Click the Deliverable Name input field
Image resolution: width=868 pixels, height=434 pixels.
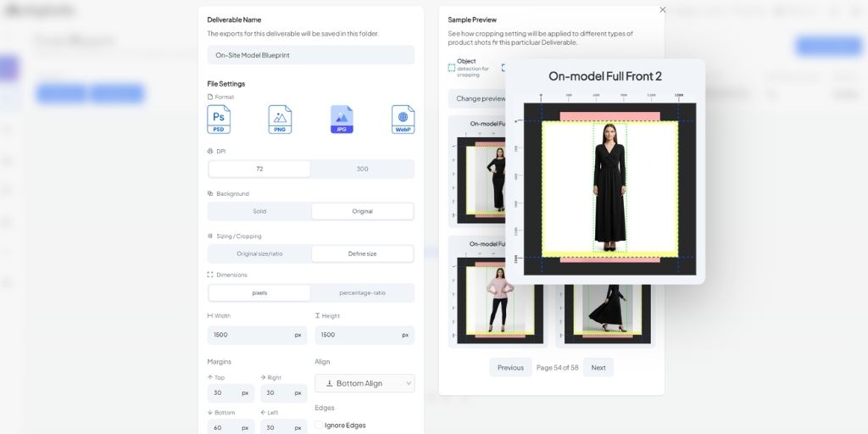coord(311,55)
